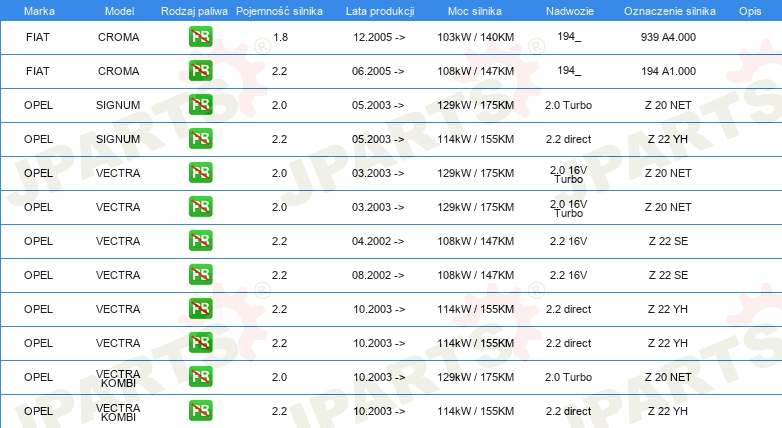Select the Rodzaj paliwa column header
Screen dimensions: 782x428
tap(194, 11)
